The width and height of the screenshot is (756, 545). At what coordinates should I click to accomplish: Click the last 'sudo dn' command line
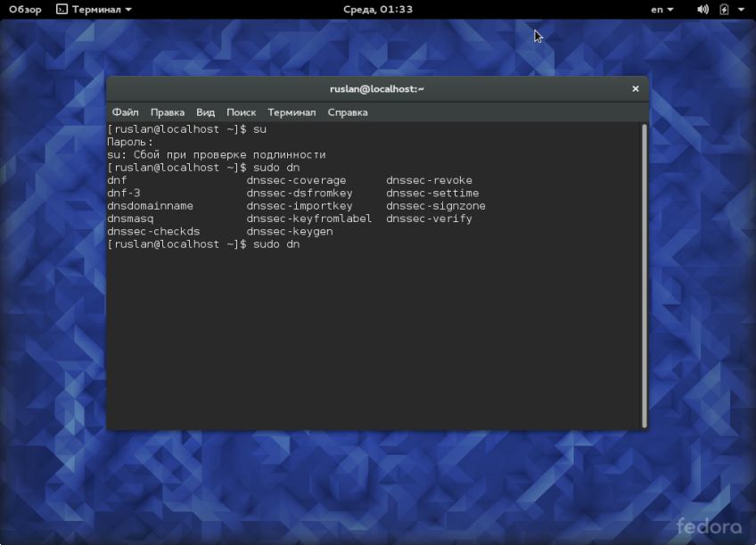coord(203,244)
